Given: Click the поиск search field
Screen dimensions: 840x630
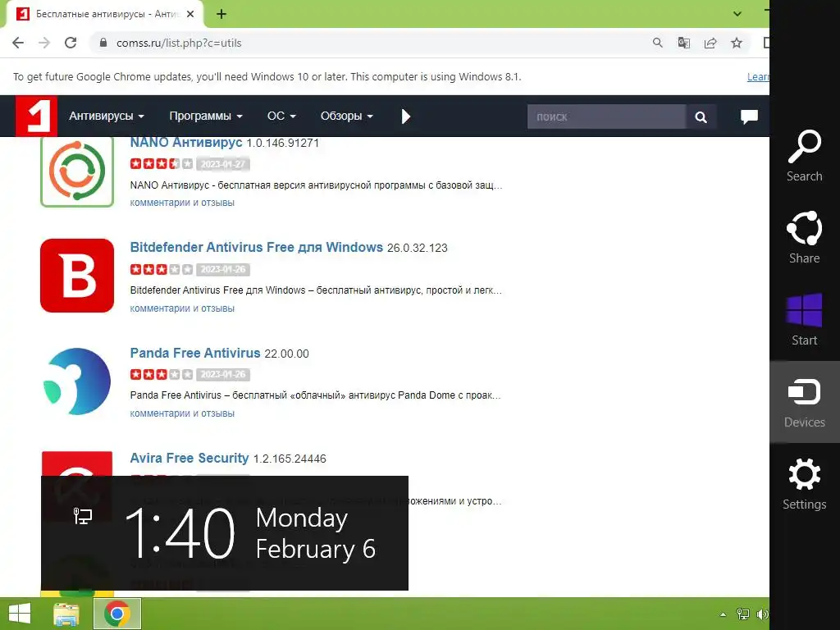Looking at the screenshot, I should click(606, 116).
